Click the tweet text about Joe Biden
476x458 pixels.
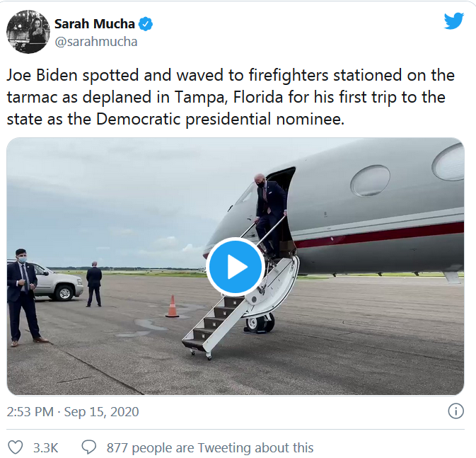(231, 97)
